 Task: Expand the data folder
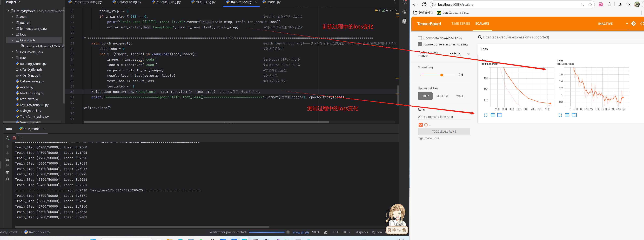(x=12, y=17)
